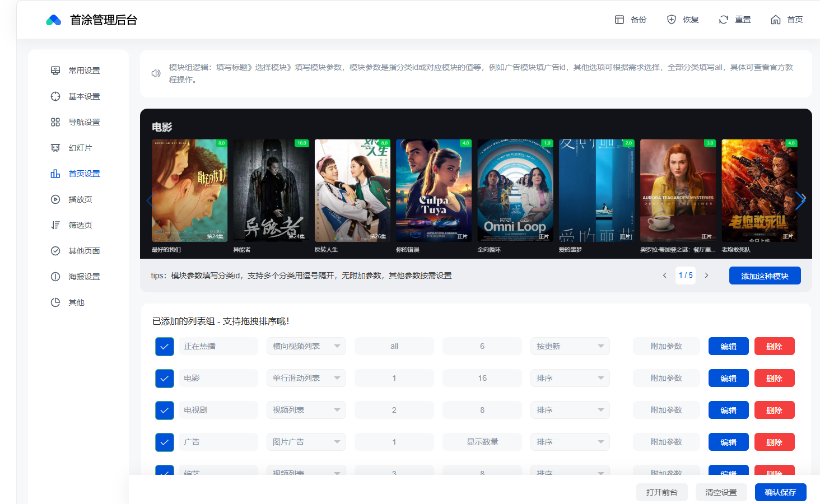Open 基本设置 in the sidebar menu
This screenshot has width=820, height=504.
click(x=84, y=96)
